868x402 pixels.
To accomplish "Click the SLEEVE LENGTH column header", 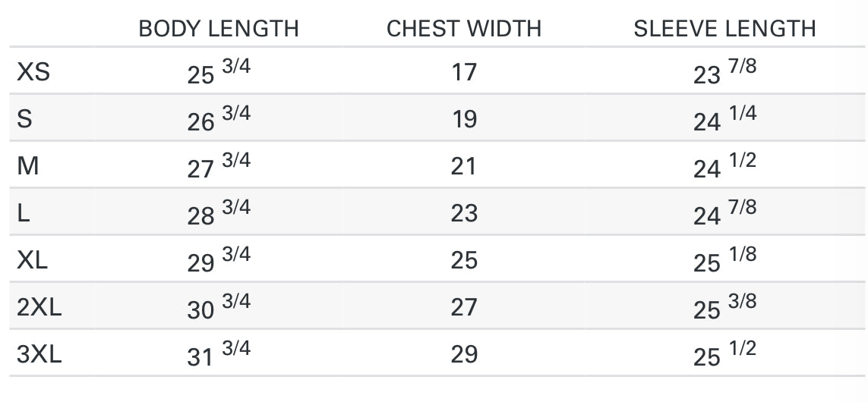I will click(x=724, y=29).
